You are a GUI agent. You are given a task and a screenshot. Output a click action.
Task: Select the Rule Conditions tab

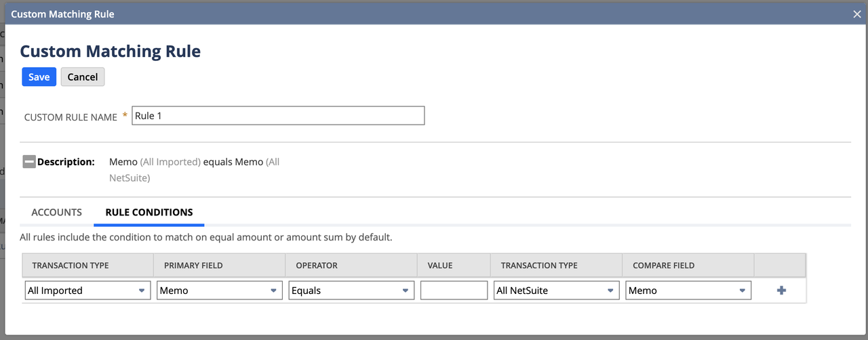[149, 213]
